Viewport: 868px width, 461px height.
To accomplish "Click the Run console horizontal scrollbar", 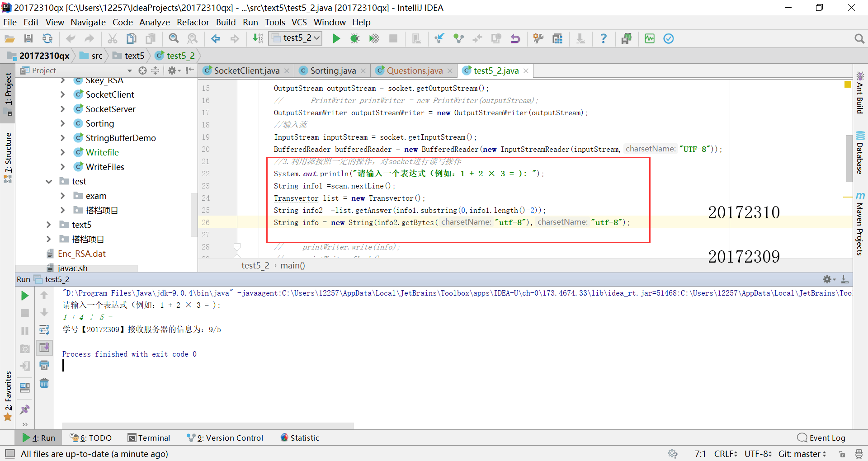I will click(x=208, y=425).
